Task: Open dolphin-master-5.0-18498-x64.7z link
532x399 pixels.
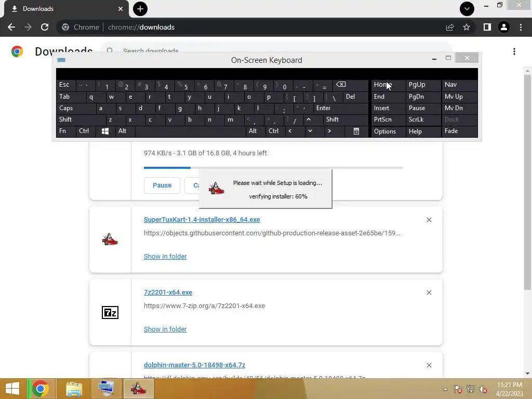Action: click(194, 365)
